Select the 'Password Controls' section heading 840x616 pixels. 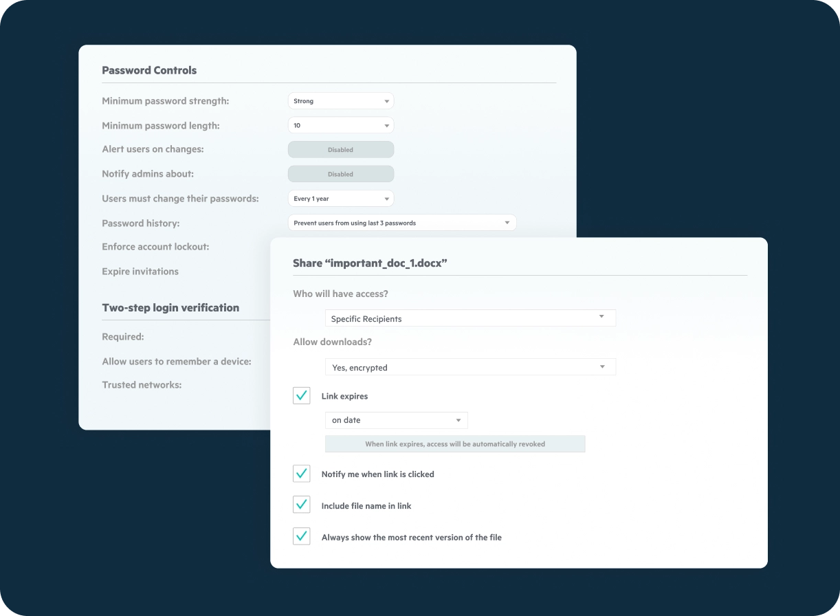click(149, 70)
